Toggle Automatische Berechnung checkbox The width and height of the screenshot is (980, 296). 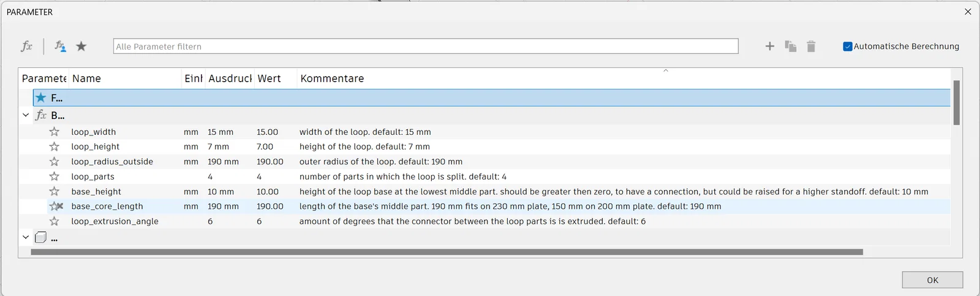[848, 47]
